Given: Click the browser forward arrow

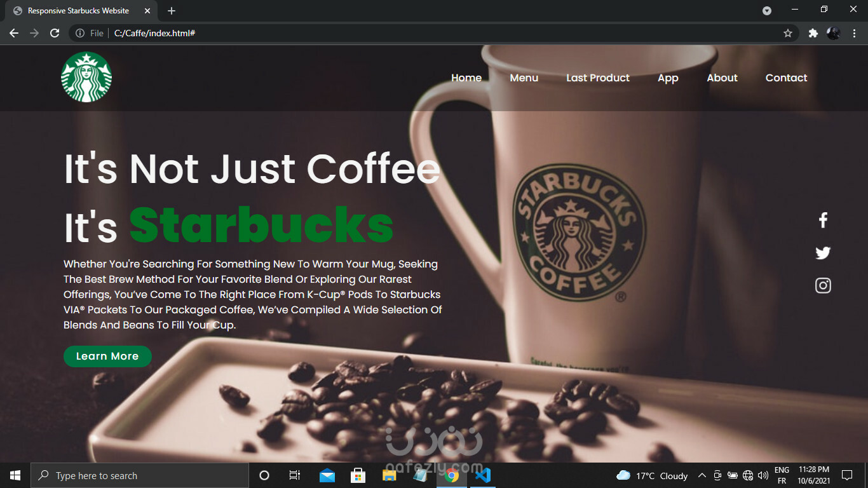Looking at the screenshot, I should [x=34, y=33].
